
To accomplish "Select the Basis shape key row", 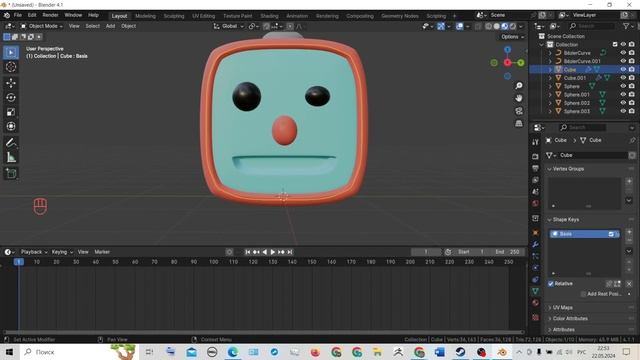I will [584, 234].
